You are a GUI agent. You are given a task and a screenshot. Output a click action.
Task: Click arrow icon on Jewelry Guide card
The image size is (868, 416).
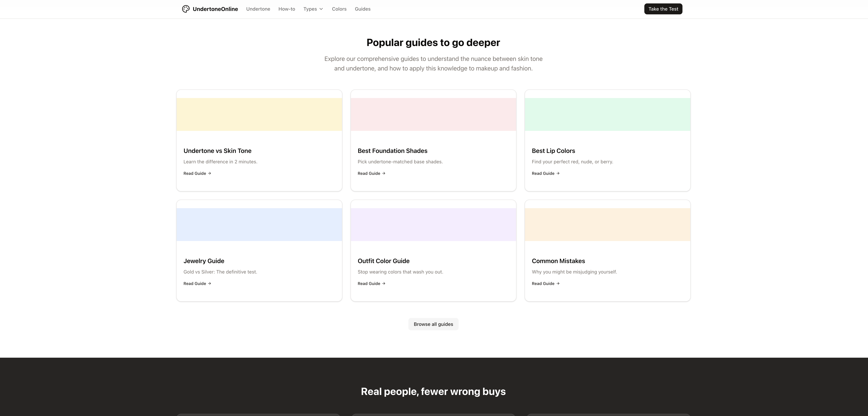coord(210,283)
